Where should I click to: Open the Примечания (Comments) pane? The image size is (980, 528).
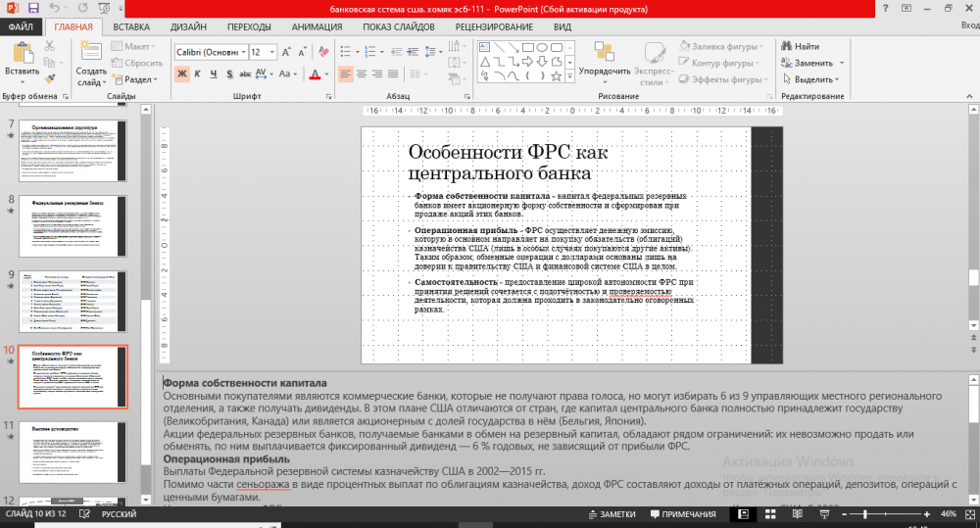[x=681, y=514]
